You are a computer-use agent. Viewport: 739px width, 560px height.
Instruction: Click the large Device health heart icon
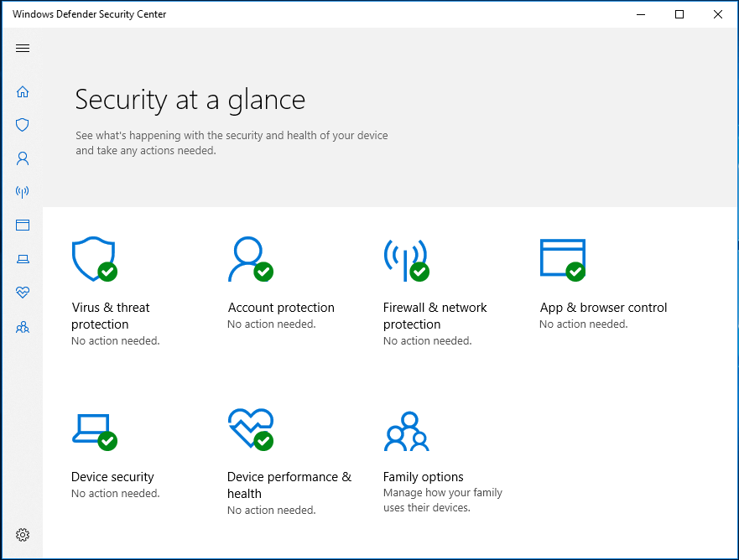(250, 429)
